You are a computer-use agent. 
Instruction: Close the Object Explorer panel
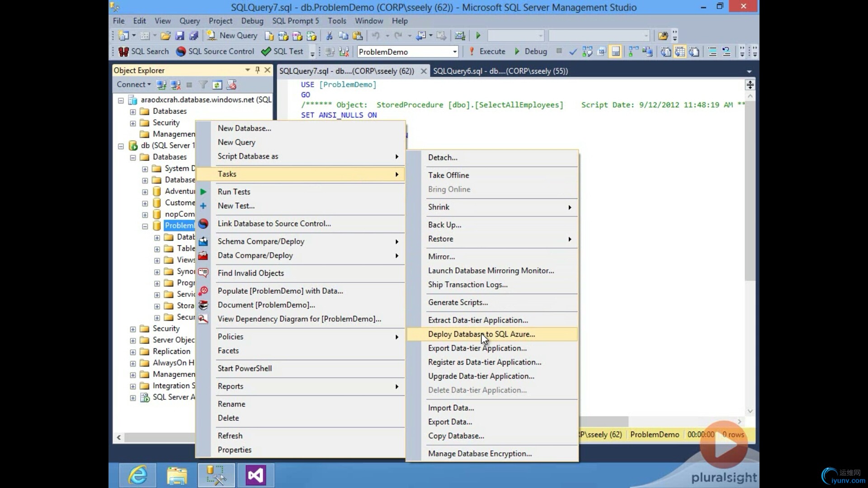[x=267, y=70]
